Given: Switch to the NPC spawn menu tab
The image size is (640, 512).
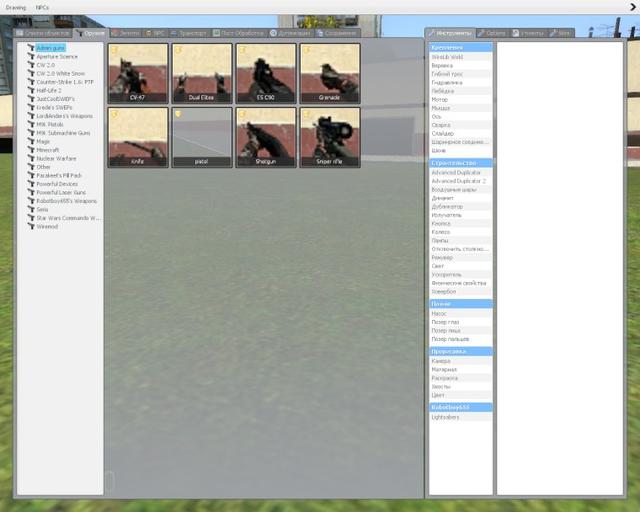Looking at the screenshot, I should [156, 33].
